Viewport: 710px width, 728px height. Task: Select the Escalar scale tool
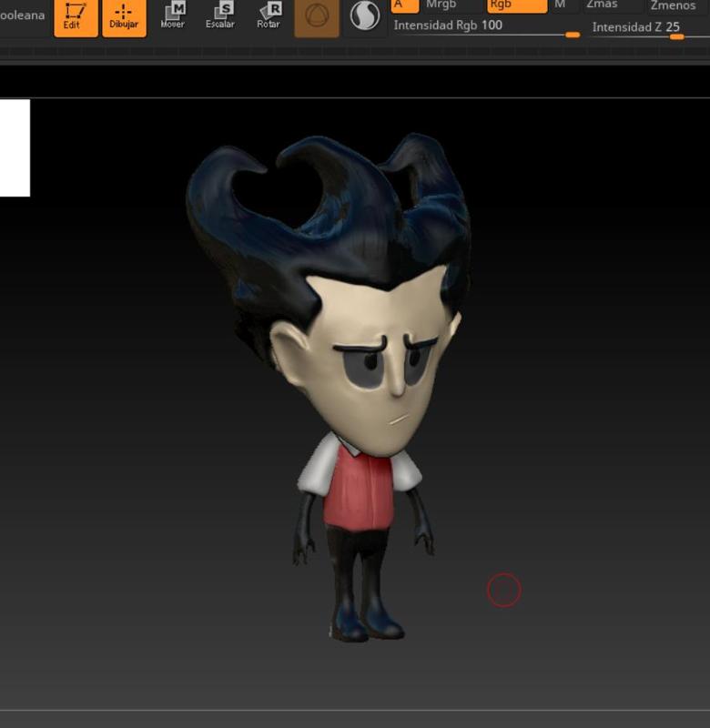[220, 15]
